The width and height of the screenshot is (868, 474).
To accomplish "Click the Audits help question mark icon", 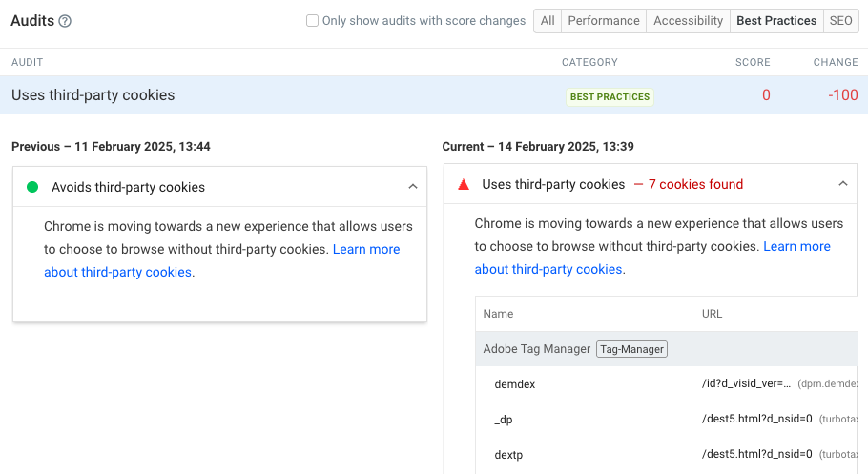I will [65, 21].
